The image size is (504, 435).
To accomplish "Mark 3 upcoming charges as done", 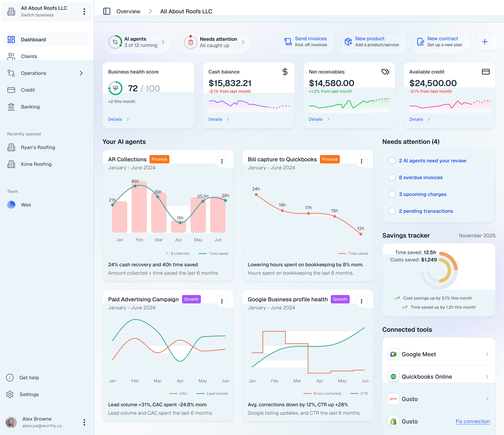I will point(392,194).
